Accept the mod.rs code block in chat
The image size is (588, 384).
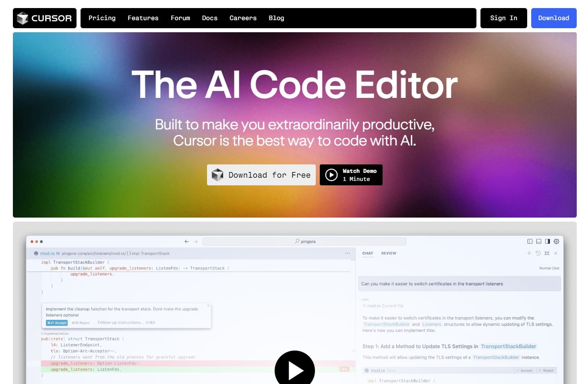(x=524, y=371)
